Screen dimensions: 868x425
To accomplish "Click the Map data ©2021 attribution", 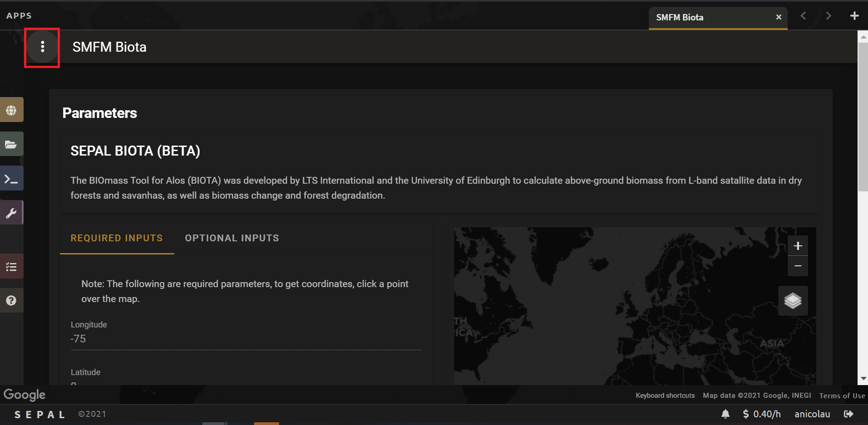I will coord(757,396).
